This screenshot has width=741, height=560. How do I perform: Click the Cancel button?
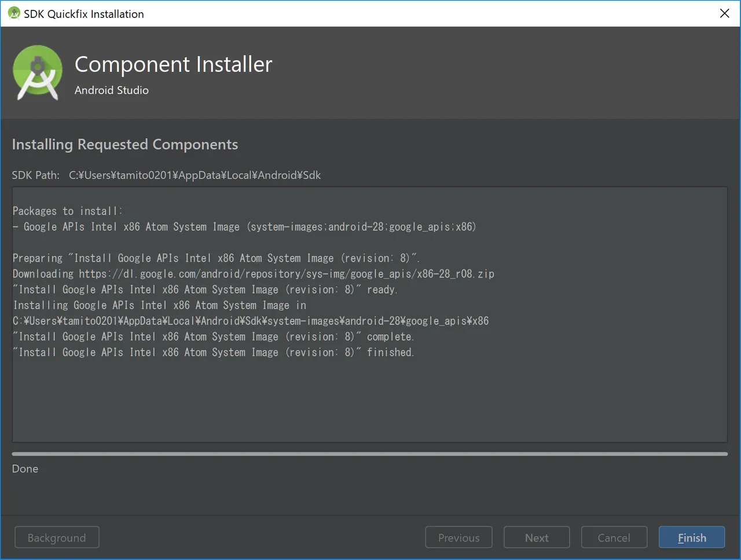tap(614, 537)
